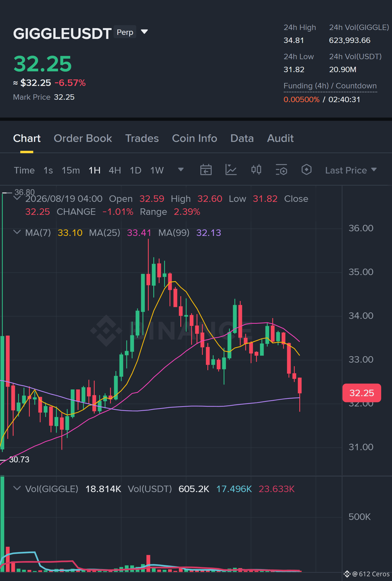Open the chart indicators line icon
Viewport: 392px width, 581px height.
coord(231,170)
